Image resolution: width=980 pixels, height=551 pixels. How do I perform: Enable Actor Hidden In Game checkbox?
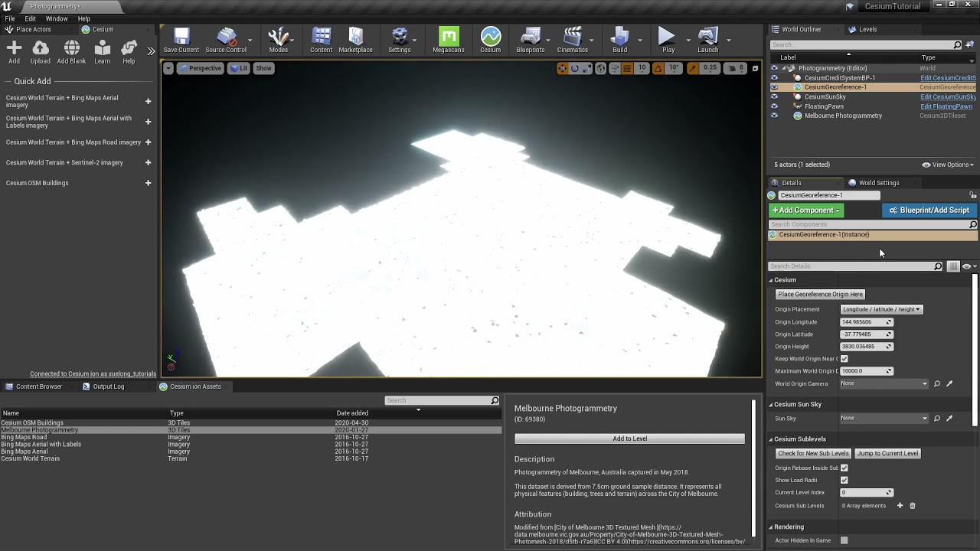[x=844, y=540]
